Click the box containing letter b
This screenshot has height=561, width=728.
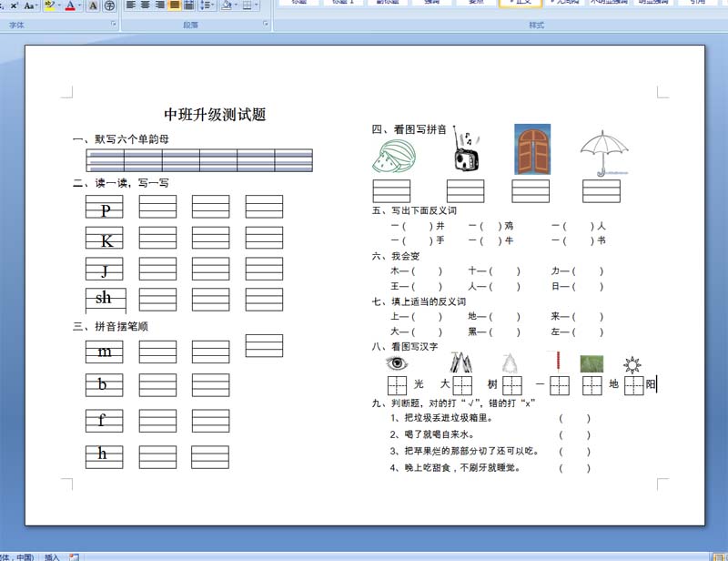point(105,385)
